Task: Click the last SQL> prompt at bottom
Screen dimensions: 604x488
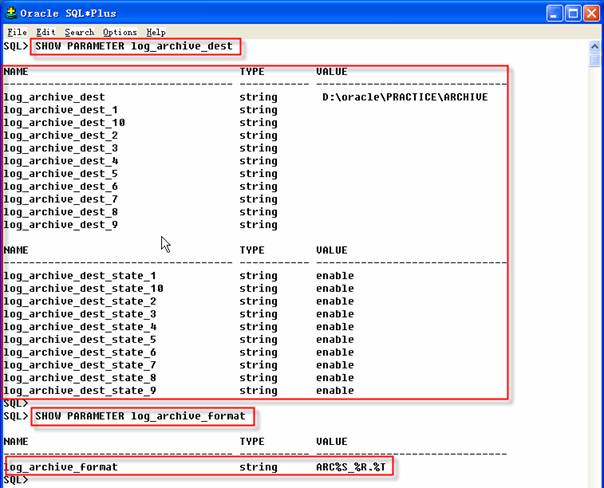Action: tap(16, 480)
